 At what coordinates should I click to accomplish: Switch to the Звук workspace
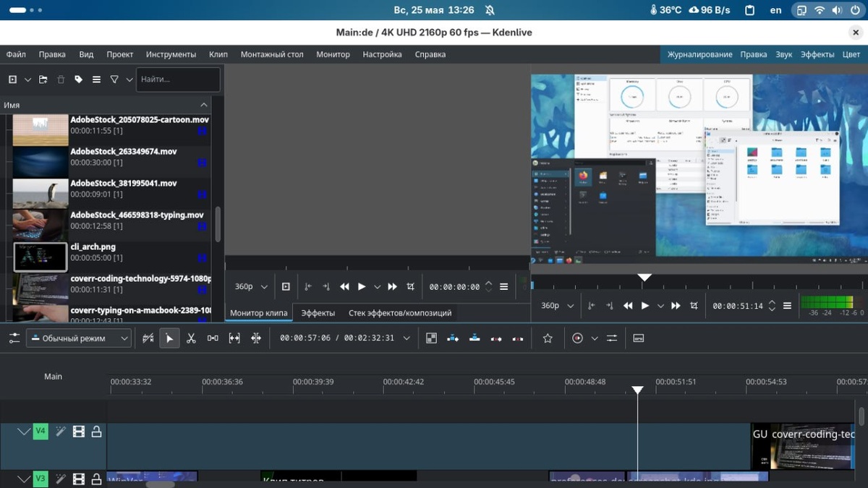pyautogui.click(x=784, y=54)
